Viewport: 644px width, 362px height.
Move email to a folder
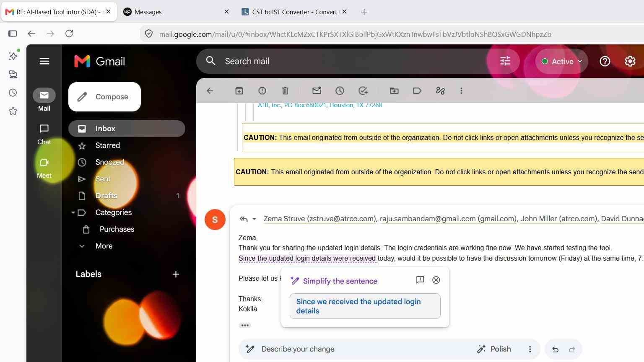[394, 90]
